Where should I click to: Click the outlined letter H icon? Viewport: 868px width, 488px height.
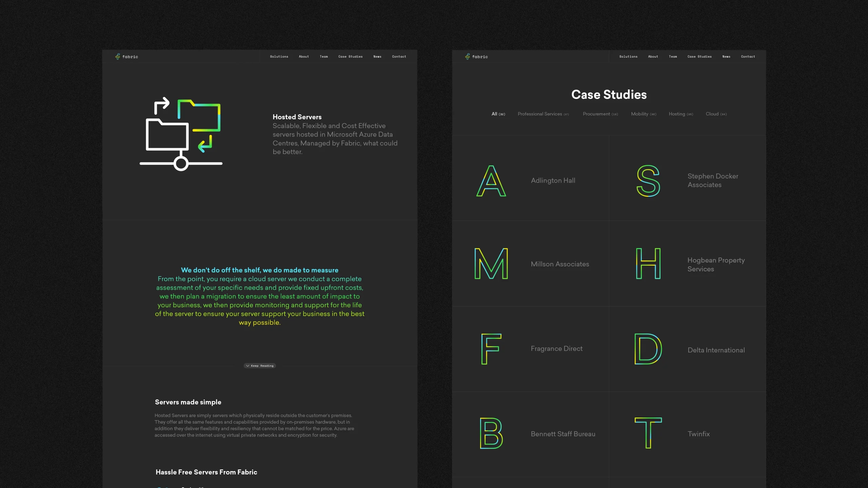point(648,263)
